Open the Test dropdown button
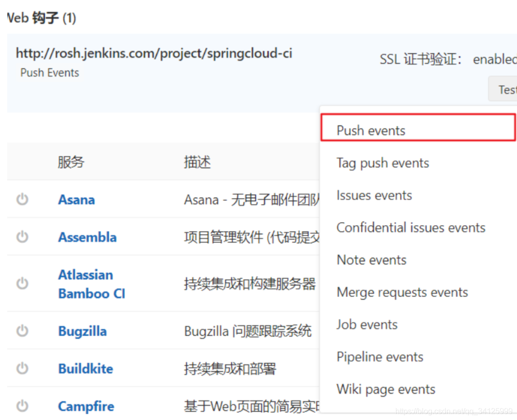The width and height of the screenshot is (517, 420). [503, 89]
